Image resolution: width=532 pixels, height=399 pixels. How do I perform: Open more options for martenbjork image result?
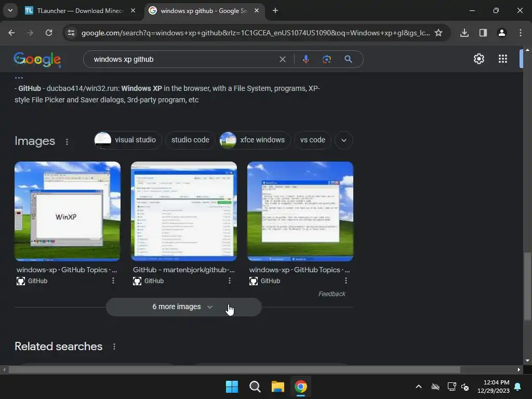tap(229, 281)
